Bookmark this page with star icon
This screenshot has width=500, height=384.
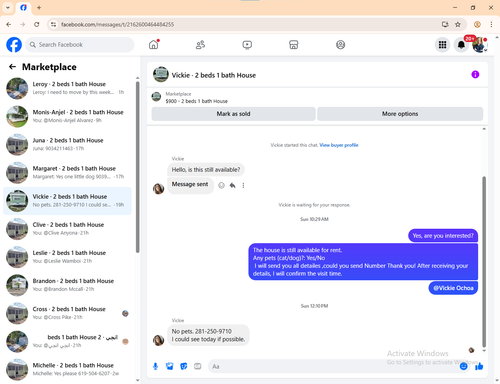point(458,24)
